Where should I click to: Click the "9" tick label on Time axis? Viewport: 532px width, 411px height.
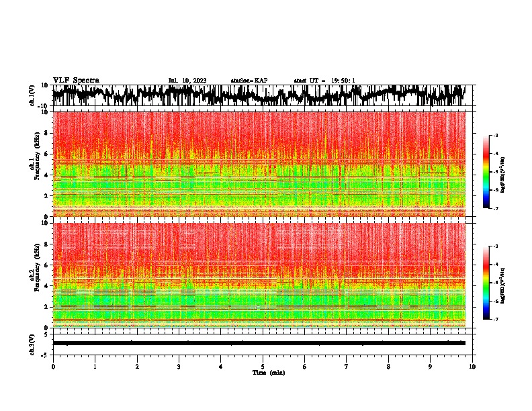tap(430, 367)
